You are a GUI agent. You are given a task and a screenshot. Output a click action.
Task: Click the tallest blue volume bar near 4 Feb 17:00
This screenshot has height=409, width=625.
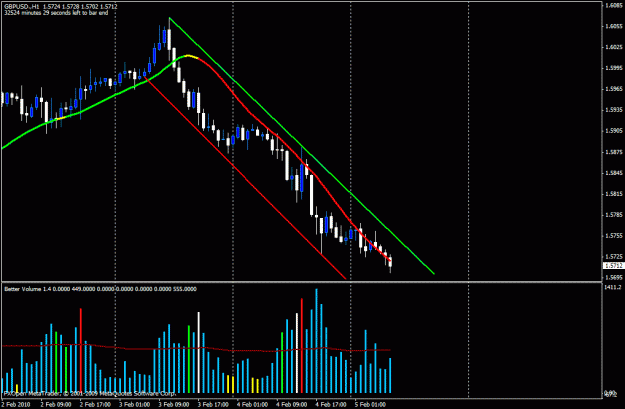pyautogui.click(x=316, y=341)
